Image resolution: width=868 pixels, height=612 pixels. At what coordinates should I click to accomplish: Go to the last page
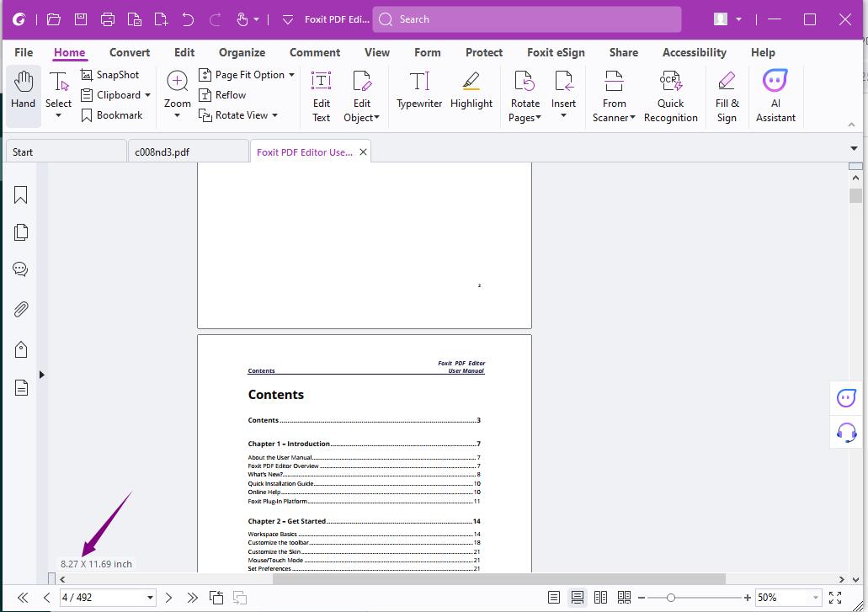coord(192,598)
